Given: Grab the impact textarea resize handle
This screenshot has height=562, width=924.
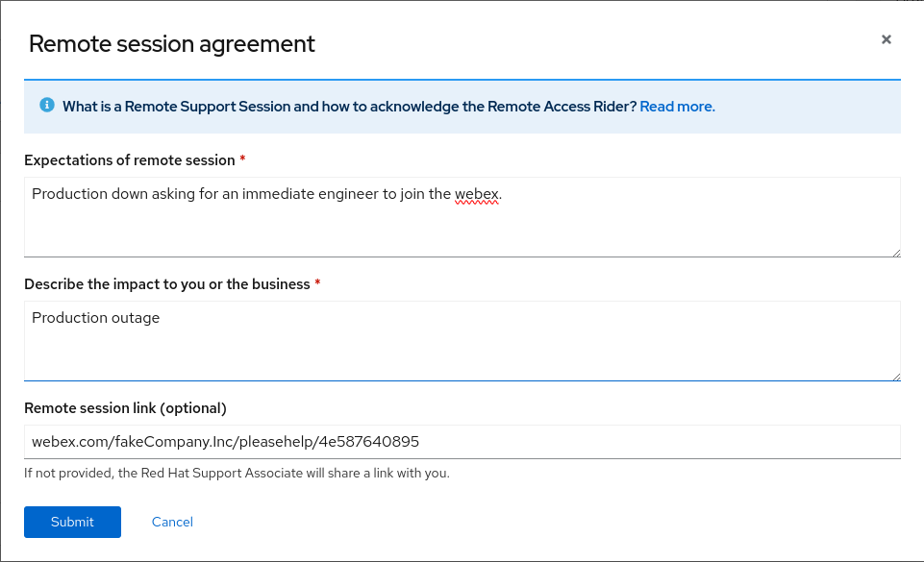Looking at the screenshot, I should coord(895,376).
